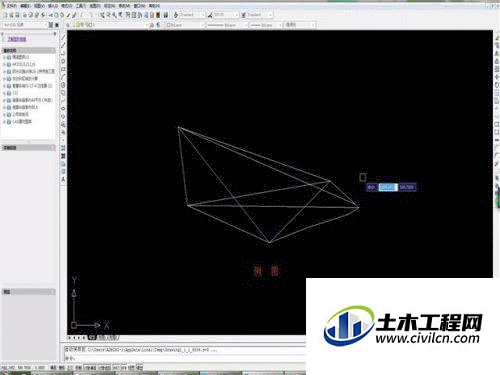Expand the first item in sheet list
Viewport: 500px width, 375px height.
tap(4, 57)
